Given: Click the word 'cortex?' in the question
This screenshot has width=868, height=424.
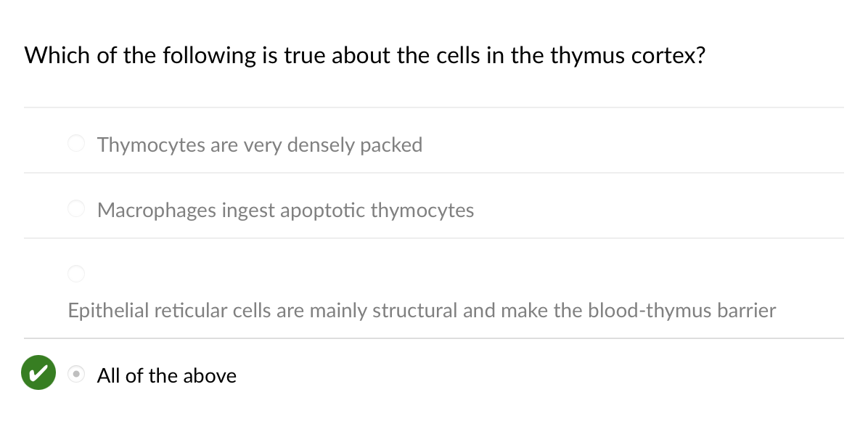Looking at the screenshot, I should point(666,56).
